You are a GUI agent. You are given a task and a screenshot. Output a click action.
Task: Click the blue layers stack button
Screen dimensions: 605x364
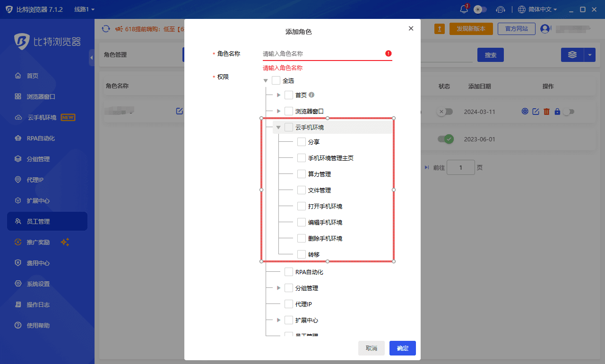tap(572, 55)
